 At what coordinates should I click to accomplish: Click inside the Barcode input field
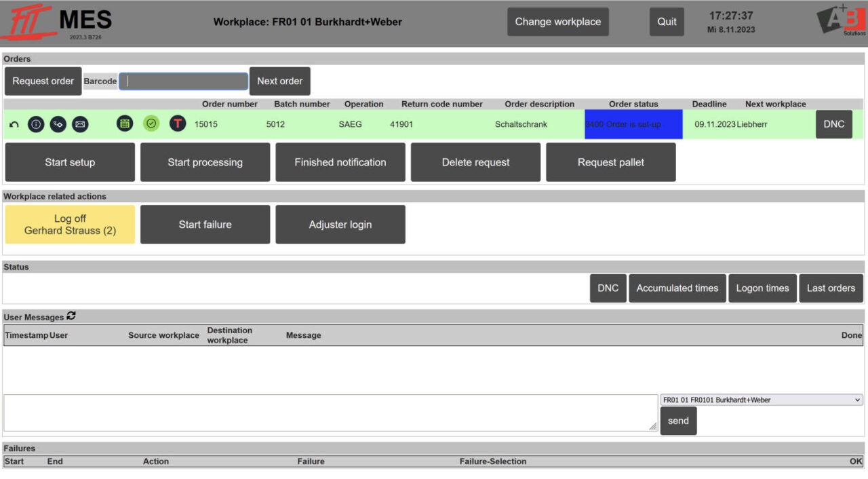point(183,81)
